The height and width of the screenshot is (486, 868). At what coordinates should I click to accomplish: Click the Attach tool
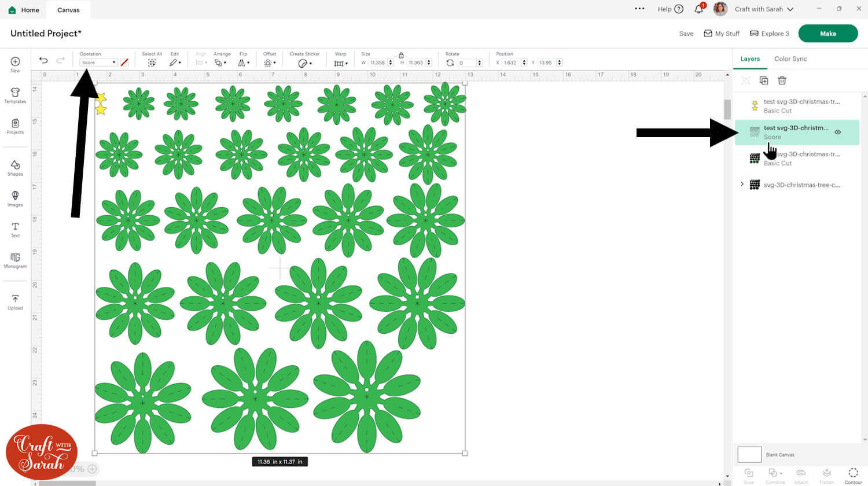coord(801,475)
